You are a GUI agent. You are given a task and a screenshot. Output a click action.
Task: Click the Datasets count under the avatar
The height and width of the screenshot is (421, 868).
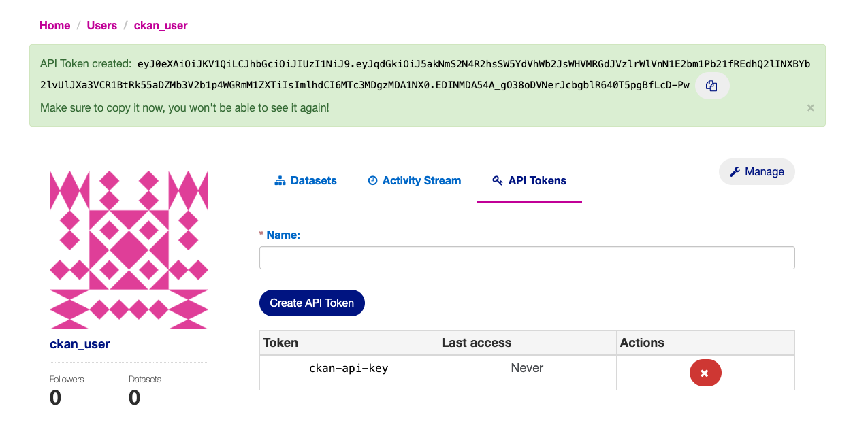[133, 397]
